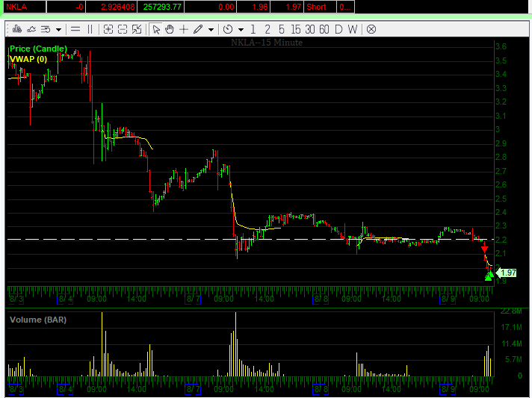This screenshot has height=398, width=532.
Task: Click the red down-triangle sell marker
Action: (x=484, y=250)
